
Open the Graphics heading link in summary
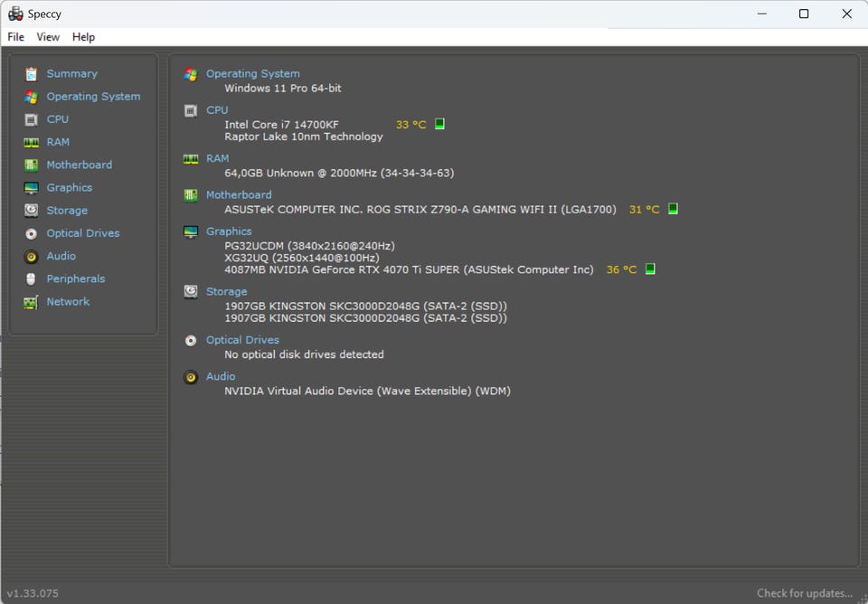click(x=229, y=231)
